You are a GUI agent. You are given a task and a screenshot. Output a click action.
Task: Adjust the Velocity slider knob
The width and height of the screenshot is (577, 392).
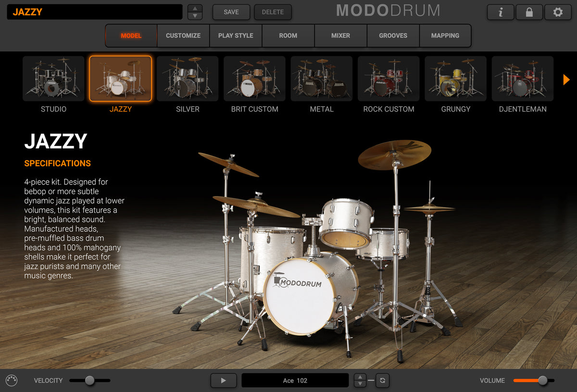coord(90,380)
